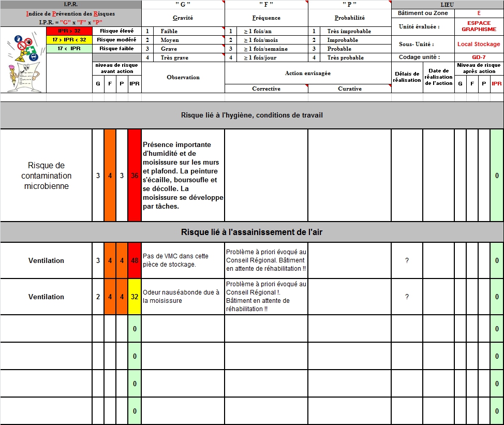Click the "Risque lié à l'assainissement de l'air" header
Screen dimensions: 504x425
[251, 232]
